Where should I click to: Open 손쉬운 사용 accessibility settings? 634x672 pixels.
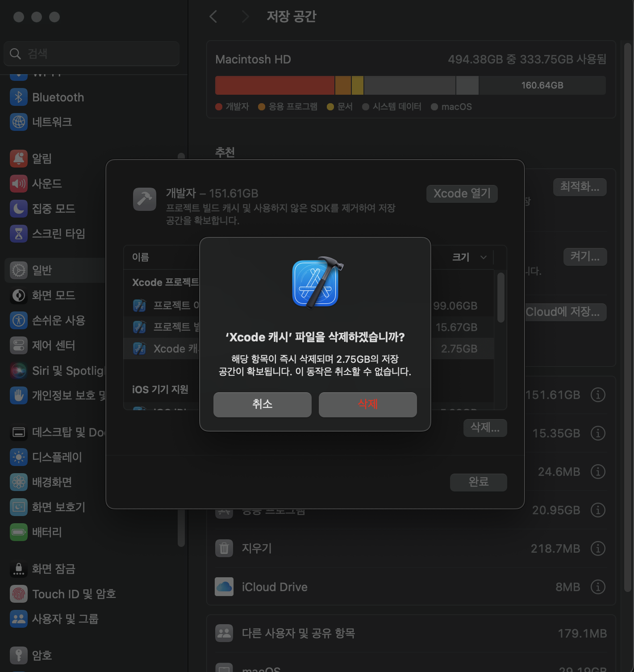(x=19, y=320)
